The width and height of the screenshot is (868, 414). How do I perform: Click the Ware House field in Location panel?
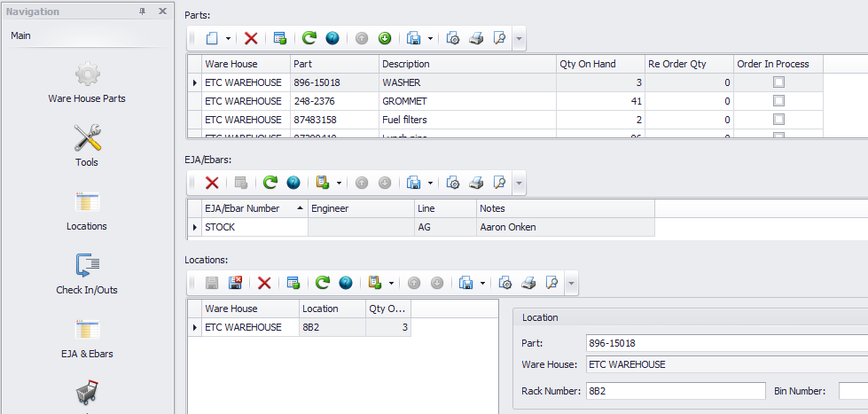tap(726, 364)
